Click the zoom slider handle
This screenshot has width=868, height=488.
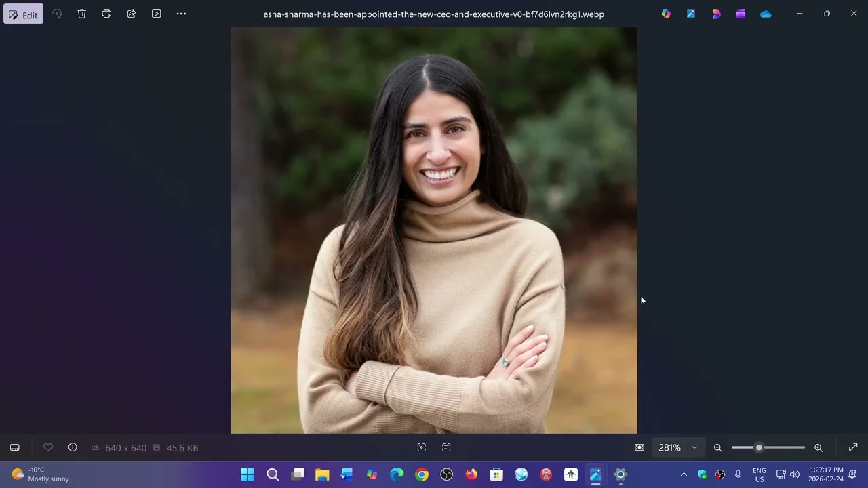(x=759, y=447)
